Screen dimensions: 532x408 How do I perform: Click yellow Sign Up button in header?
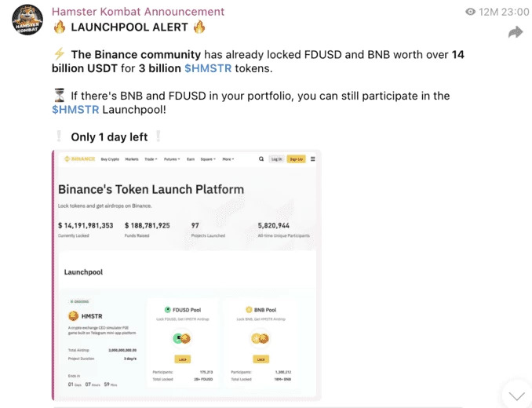tap(296, 159)
